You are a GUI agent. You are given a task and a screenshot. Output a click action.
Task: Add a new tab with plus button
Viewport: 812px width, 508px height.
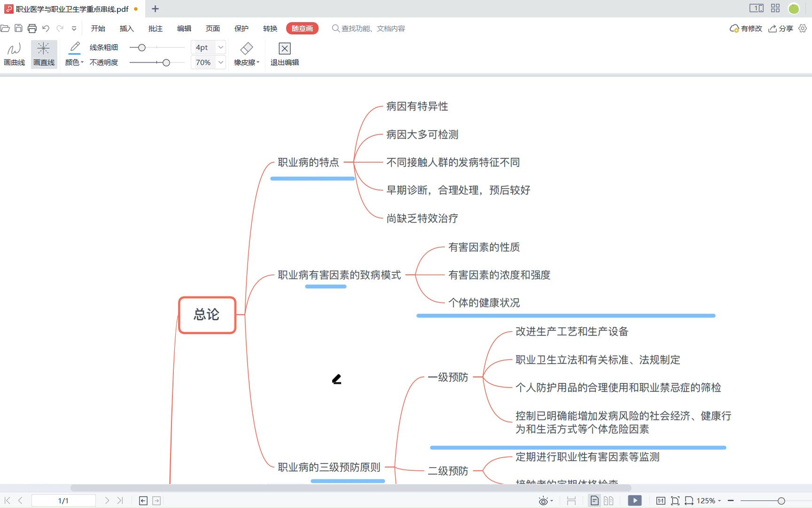tap(155, 8)
